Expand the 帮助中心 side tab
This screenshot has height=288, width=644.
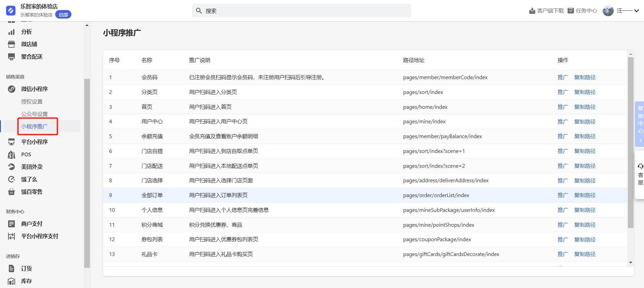coord(640,124)
